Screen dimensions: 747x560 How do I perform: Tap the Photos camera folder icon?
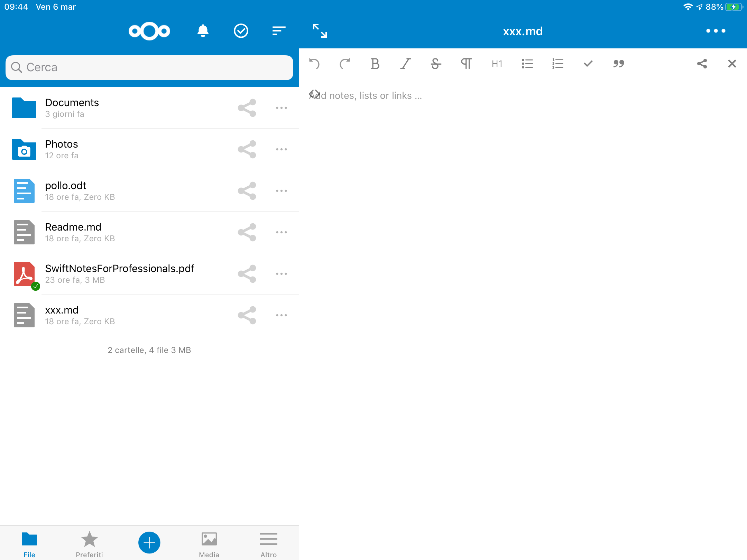coord(24,149)
